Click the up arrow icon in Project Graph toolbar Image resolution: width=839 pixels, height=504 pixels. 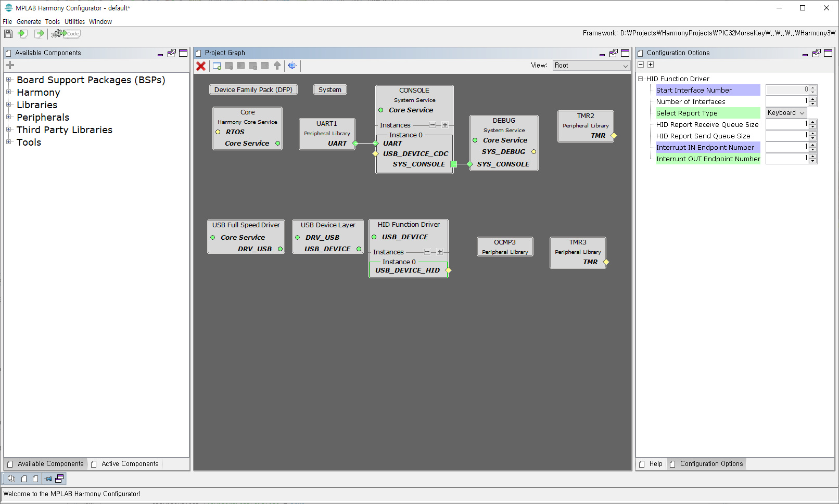(277, 66)
